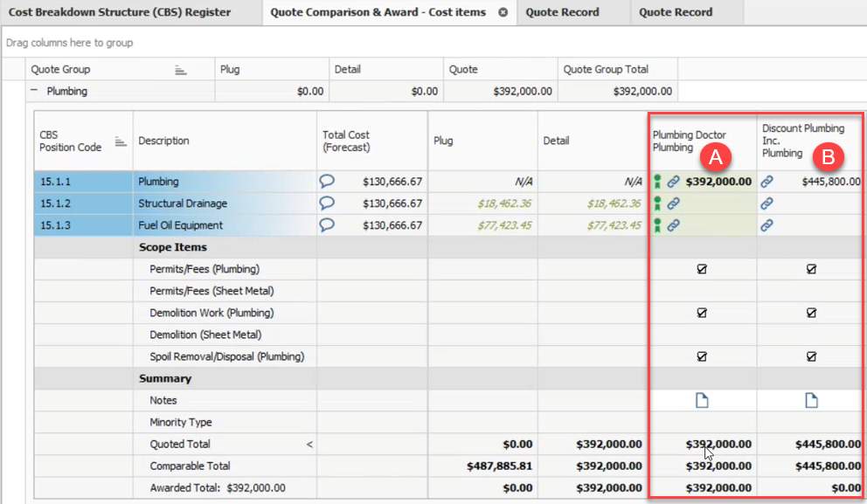
Task: Toggle Permits/Fees (Plumbing) checkbox for Plumbing Doctor
Action: tap(701, 269)
